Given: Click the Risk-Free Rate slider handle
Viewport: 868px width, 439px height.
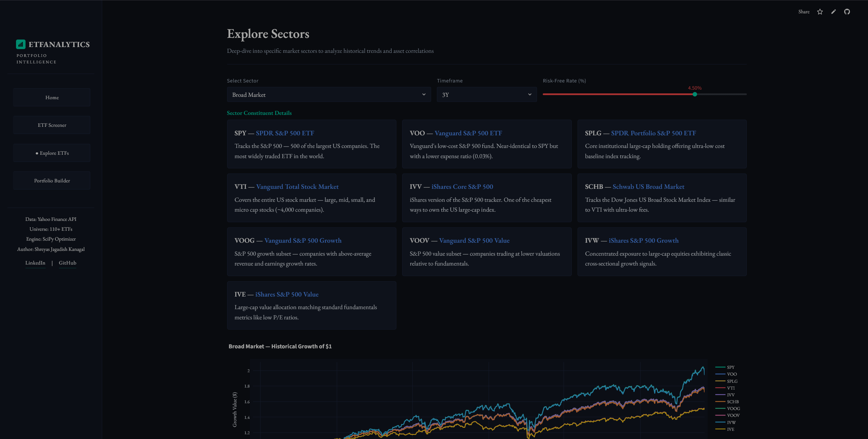Looking at the screenshot, I should pos(695,94).
